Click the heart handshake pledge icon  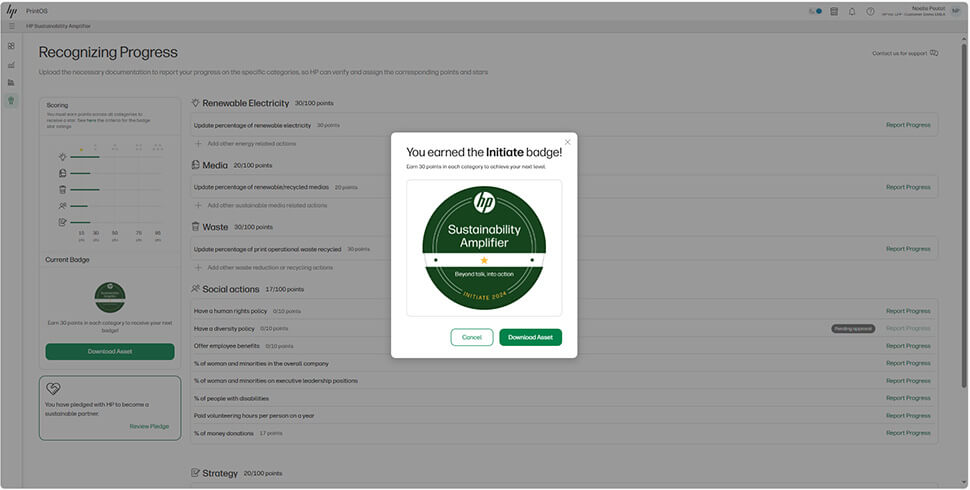click(53, 389)
